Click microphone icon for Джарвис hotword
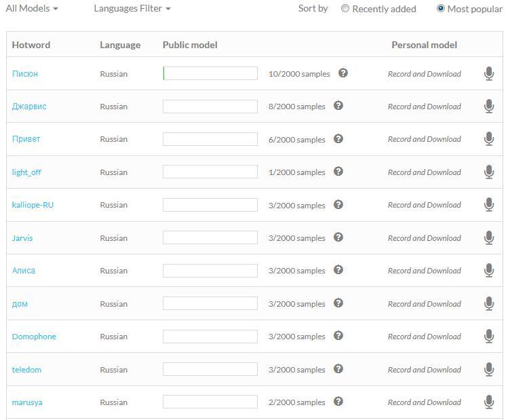This screenshot has width=508, height=420. coord(488,107)
